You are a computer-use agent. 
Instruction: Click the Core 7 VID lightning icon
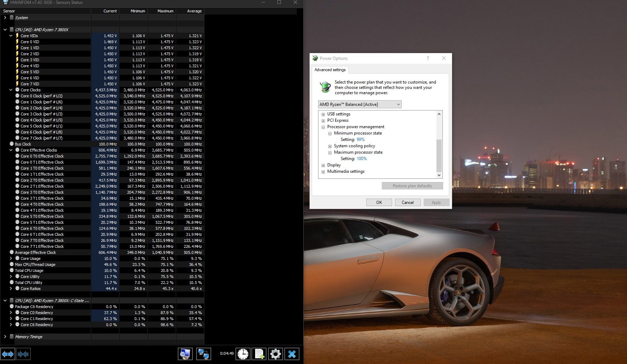(x=17, y=84)
